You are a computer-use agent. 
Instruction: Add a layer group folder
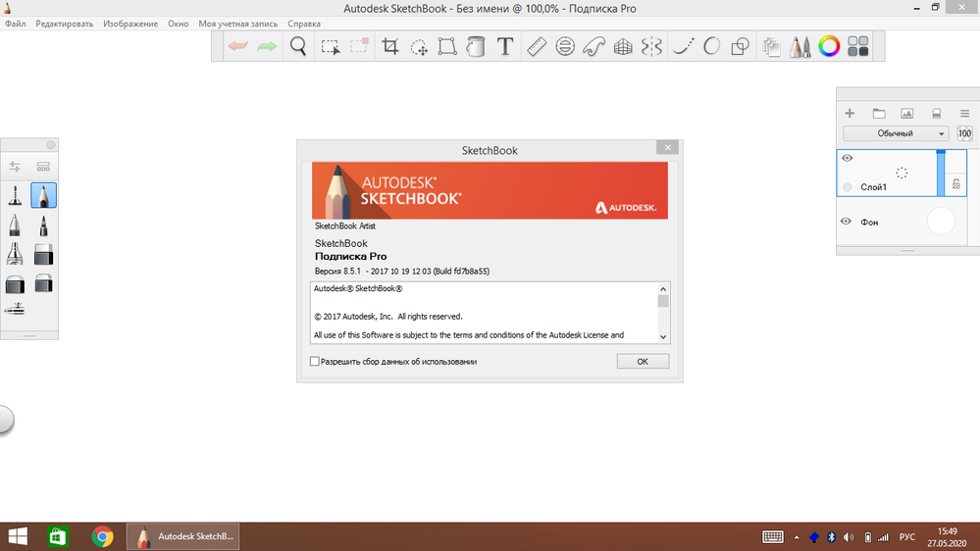(x=879, y=113)
